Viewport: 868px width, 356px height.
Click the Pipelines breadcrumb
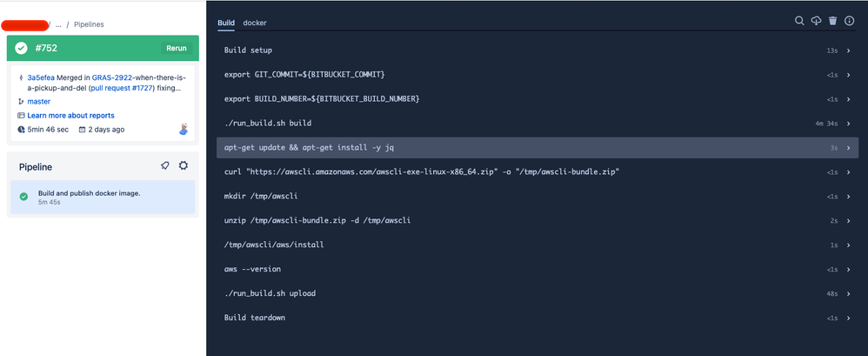coord(89,24)
